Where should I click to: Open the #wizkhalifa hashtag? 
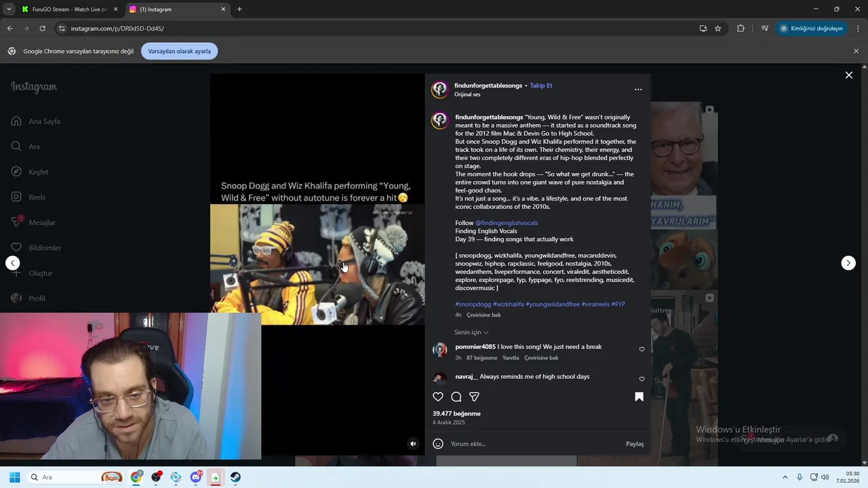coord(509,304)
